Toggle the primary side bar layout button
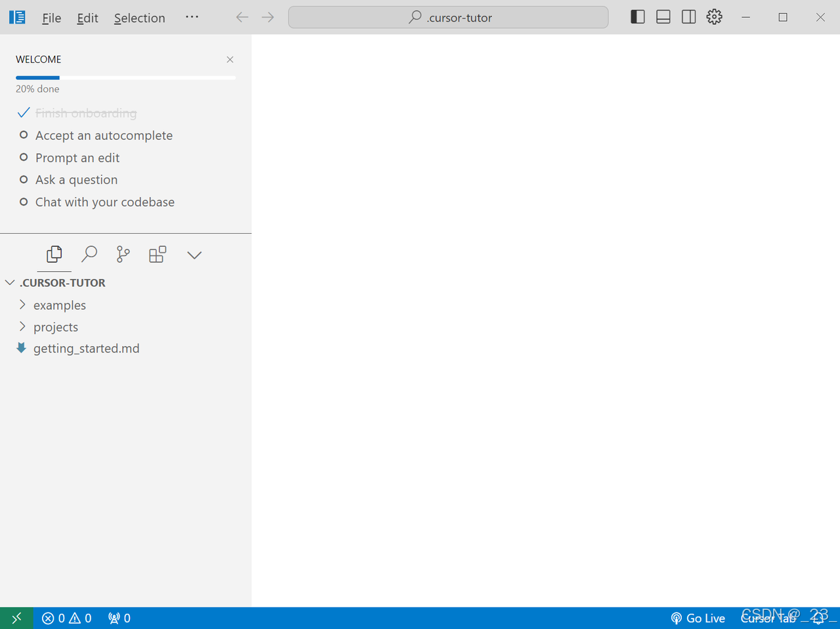The height and width of the screenshot is (629, 840). (x=637, y=17)
